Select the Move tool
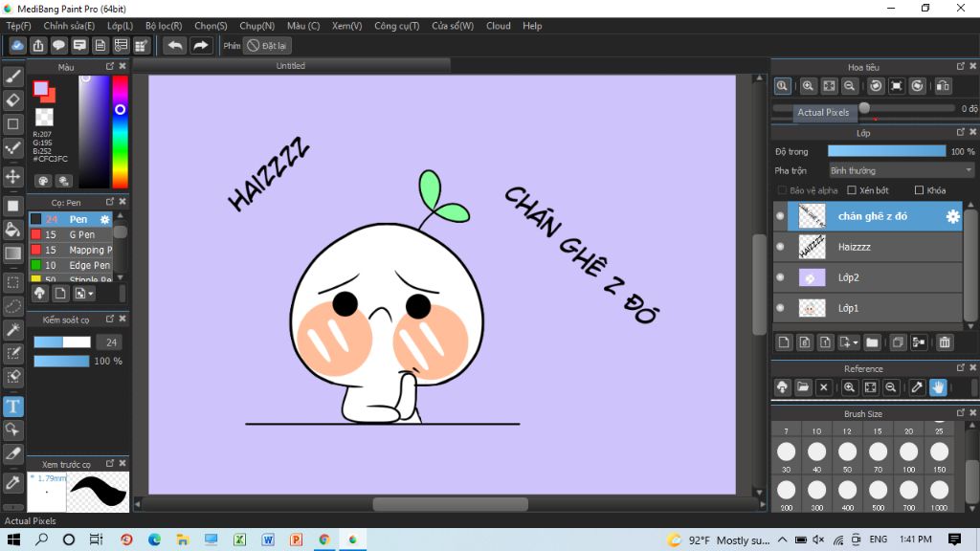 click(13, 177)
